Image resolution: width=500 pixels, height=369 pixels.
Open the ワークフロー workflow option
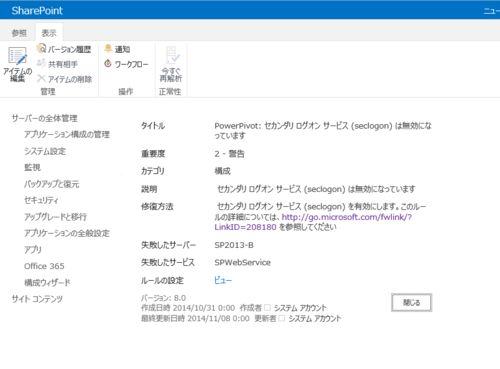click(x=126, y=64)
